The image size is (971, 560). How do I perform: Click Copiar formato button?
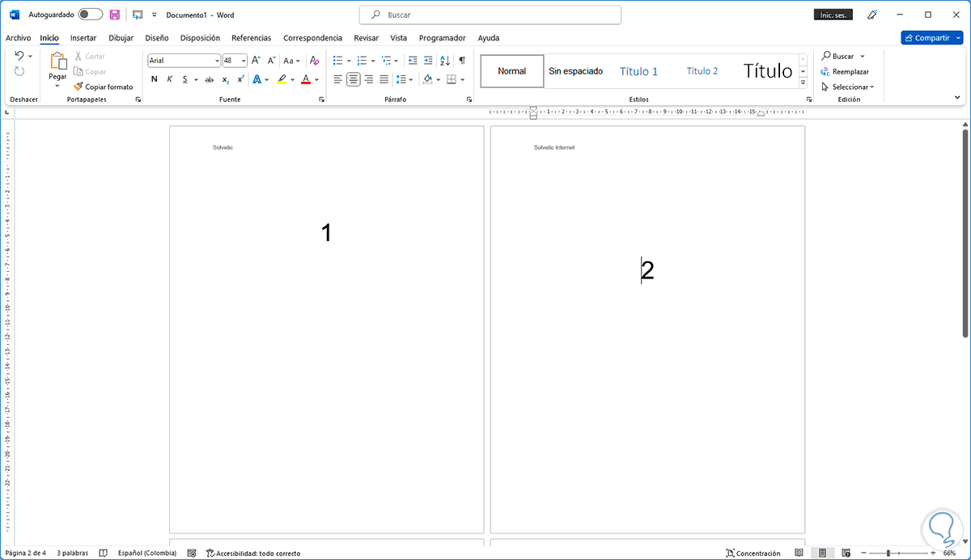coord(103,87)
